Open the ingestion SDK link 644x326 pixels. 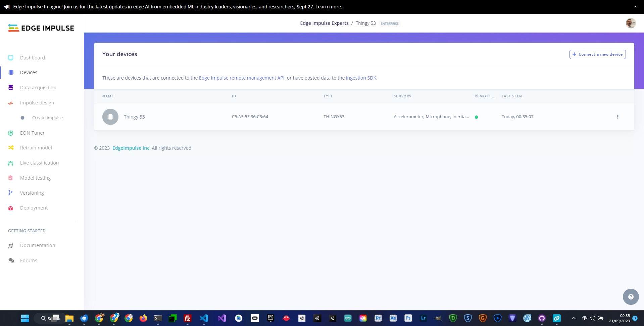(361, 78)
